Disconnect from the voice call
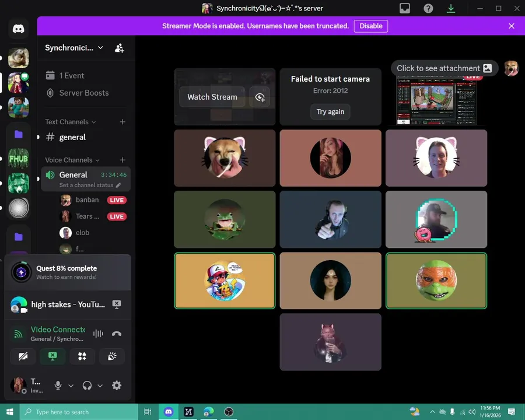The image size is (525, 420). pos(117,334)
